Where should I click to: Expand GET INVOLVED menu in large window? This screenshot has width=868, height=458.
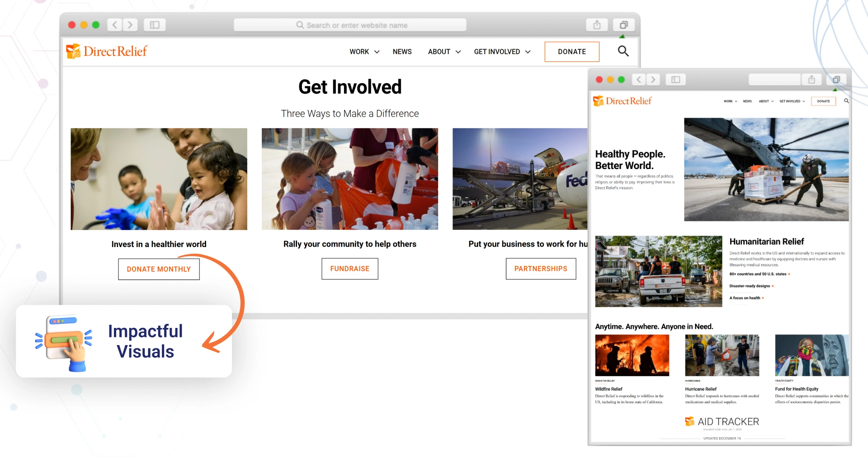click(x=502, y=51)
